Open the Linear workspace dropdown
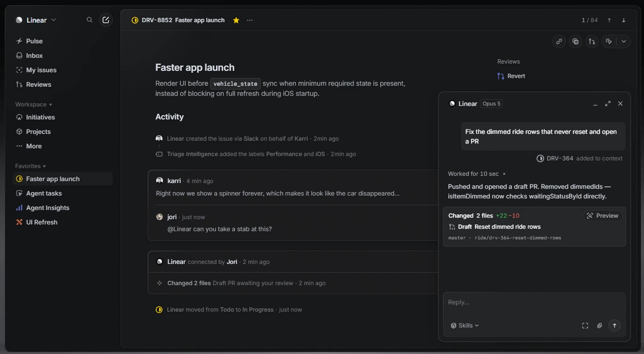 (x=36, y=20)
